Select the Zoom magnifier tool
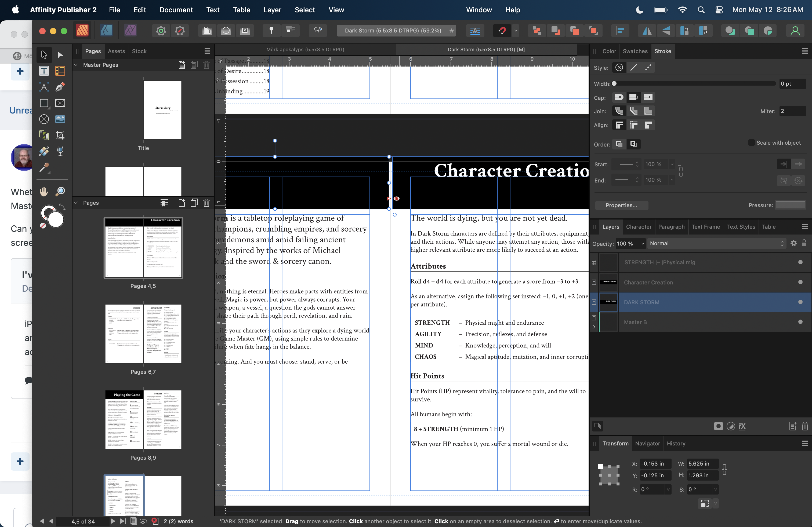Image resolution: width=812 pixels, height=527 pixels. tap(60, 191)
